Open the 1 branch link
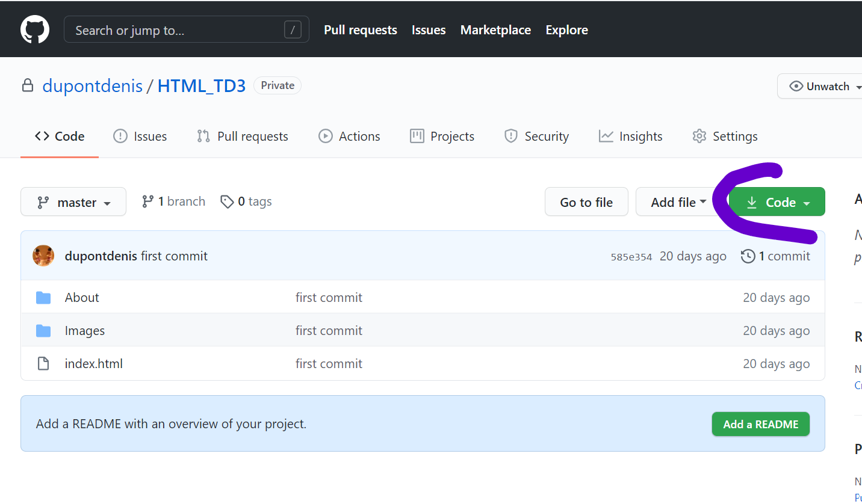 click(x=173, y=201)
